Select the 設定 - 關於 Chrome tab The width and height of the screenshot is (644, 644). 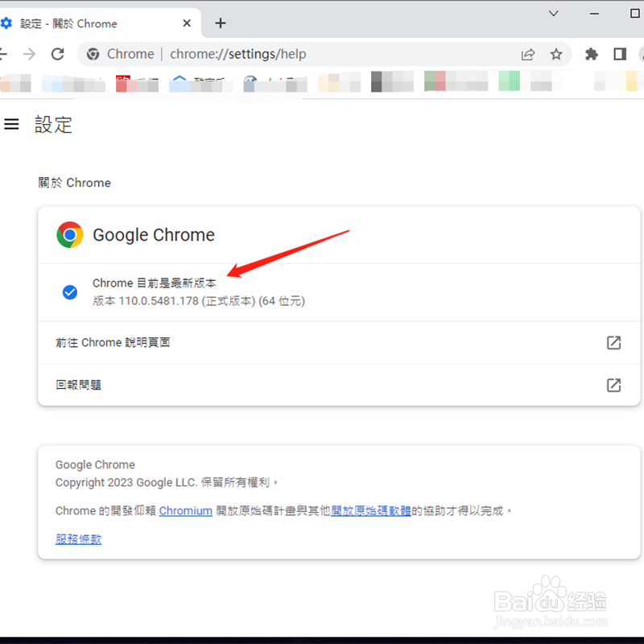click(x=97, y=23)
